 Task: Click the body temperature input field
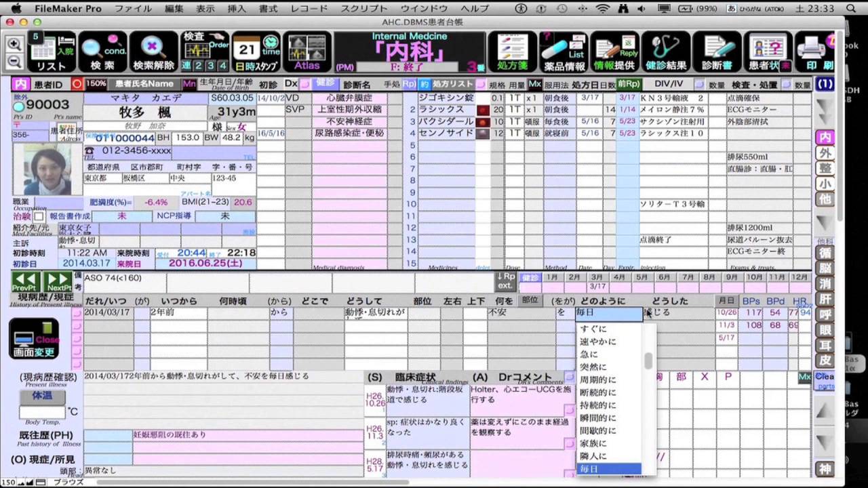(41, 412)
